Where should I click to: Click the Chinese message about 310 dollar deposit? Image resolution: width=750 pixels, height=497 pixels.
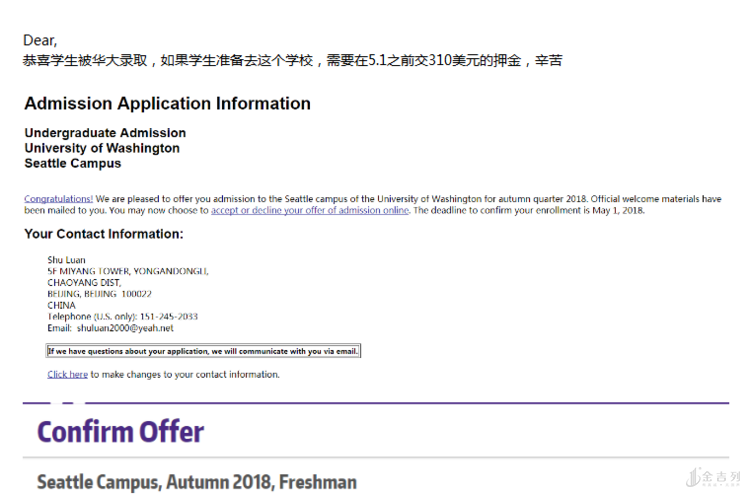point(293,61)
